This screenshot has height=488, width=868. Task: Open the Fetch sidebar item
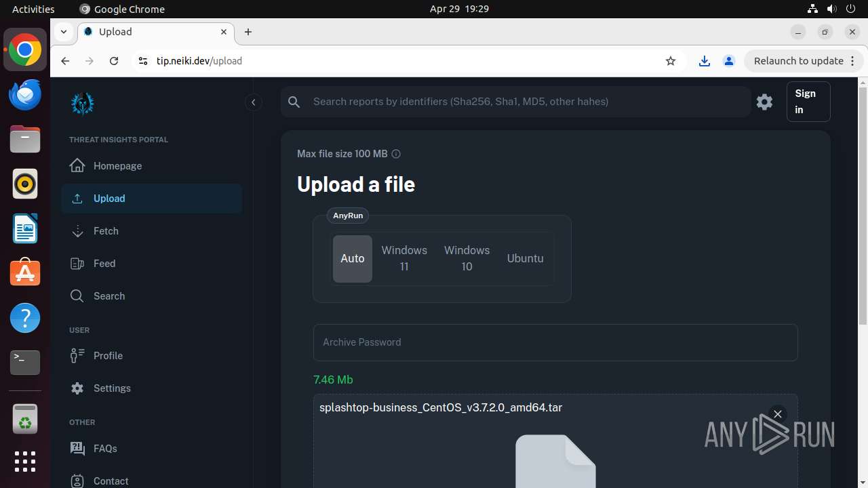152,231
